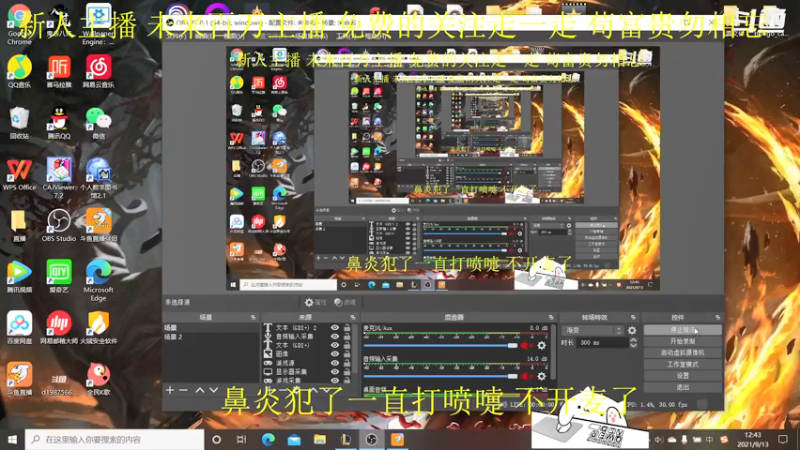Toggle visibility of 游戏源 source
This screenshot has height=450, width=800.
click(335, 363)
